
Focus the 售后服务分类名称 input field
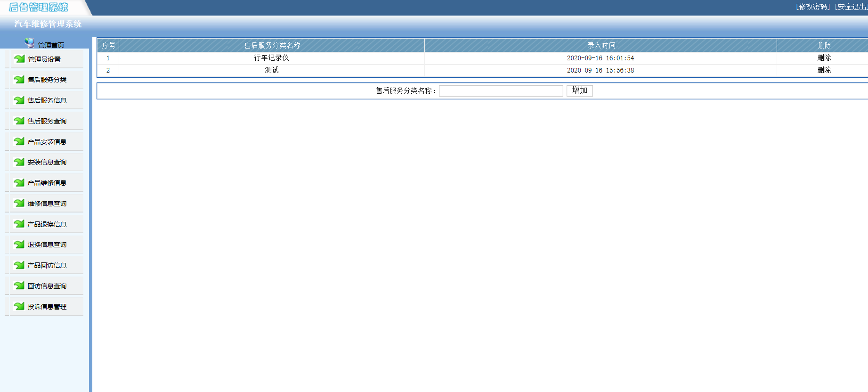tap(501, 91)
